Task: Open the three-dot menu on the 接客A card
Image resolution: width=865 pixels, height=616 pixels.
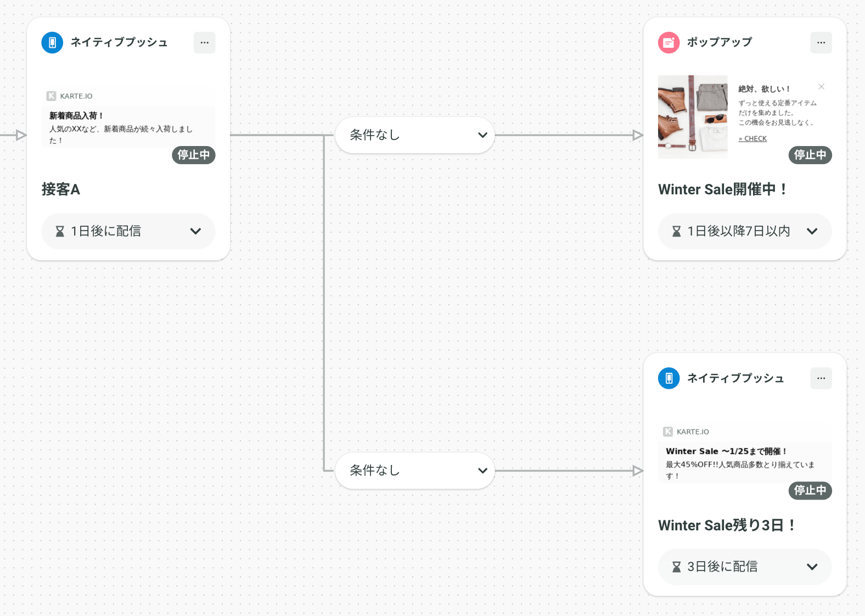Action: 204,42
